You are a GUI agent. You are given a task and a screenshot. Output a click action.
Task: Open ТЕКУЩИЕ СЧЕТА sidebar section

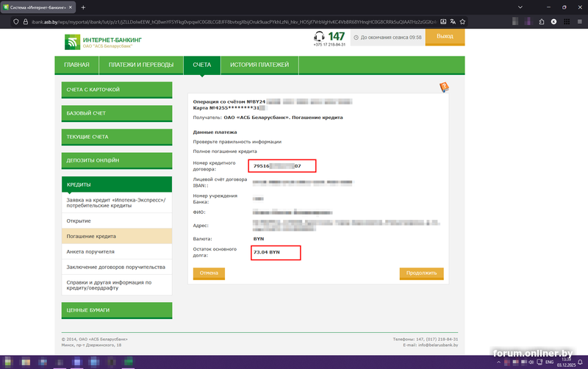tap(117, 137)
